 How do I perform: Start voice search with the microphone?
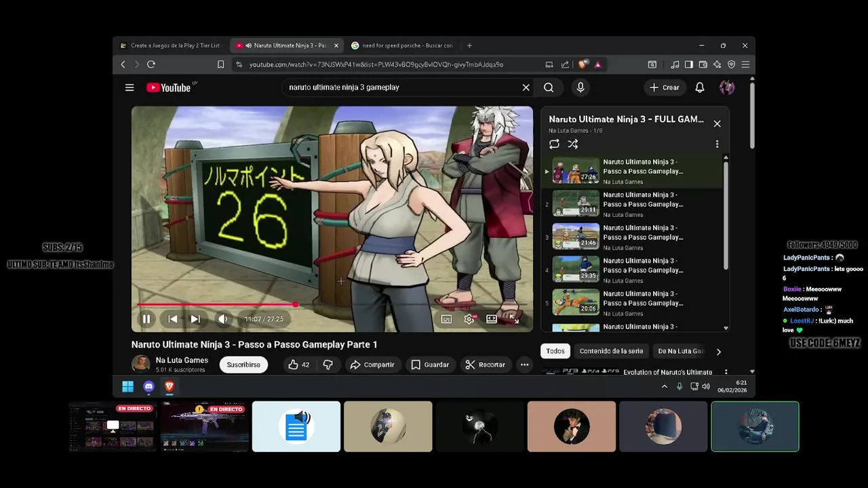[580, 87]
